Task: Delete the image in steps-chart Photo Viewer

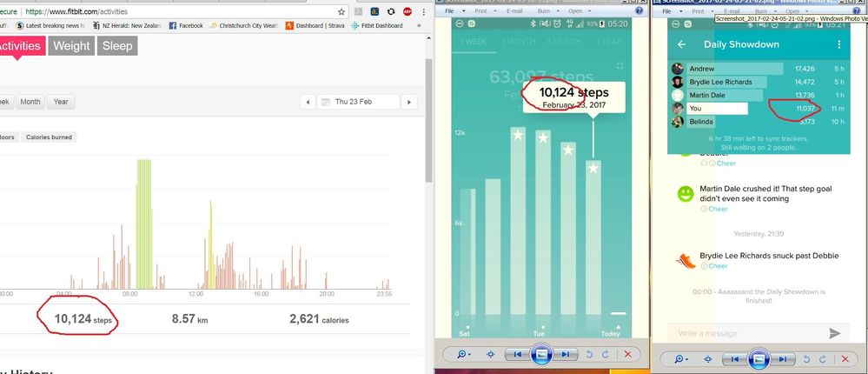Action: [x=627, y=355]
